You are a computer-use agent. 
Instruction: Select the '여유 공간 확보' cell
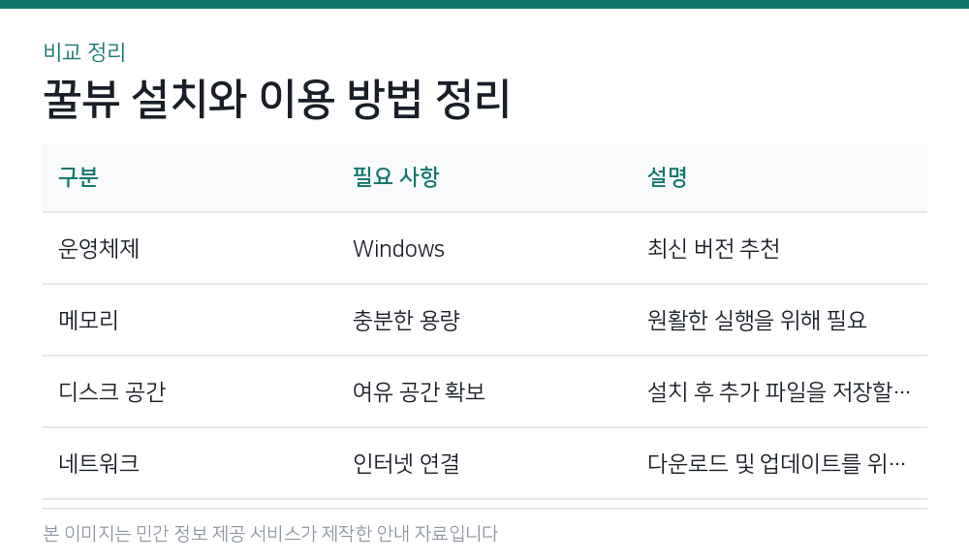419,391
